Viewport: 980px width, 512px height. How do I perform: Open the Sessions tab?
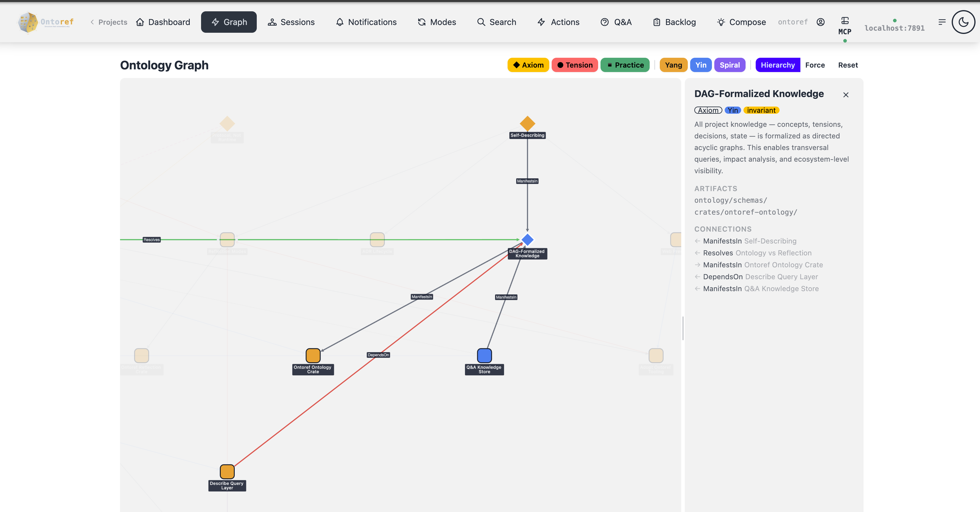point(291,22)
